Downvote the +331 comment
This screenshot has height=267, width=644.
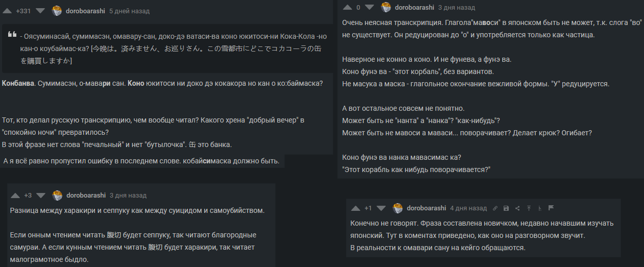coord(41,11)
